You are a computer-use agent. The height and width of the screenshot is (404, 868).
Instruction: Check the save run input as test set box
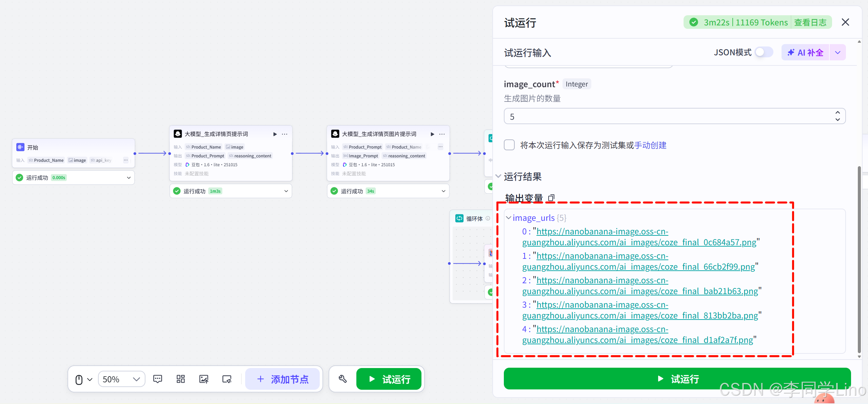tap(509, 145)
